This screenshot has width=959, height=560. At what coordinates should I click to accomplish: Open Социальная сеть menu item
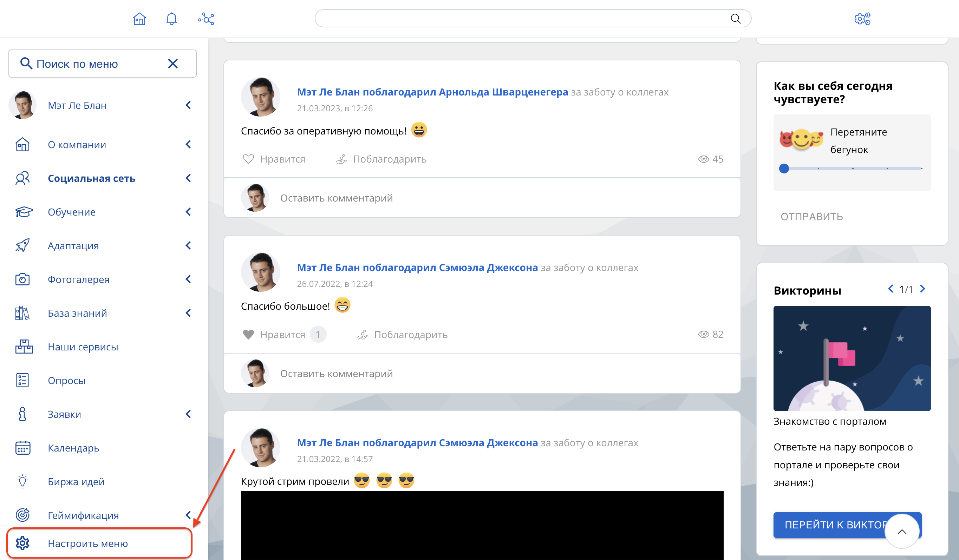pyautogui.click(x=91, y=178)
